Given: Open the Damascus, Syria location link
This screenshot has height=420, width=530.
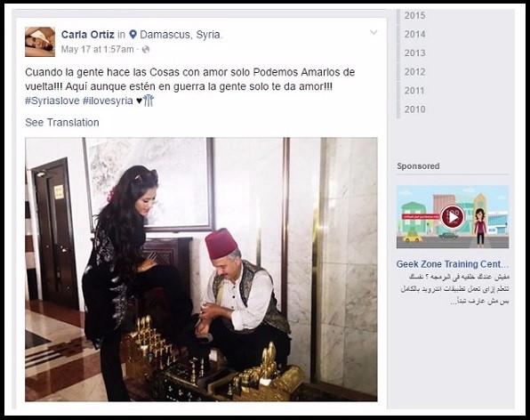Looking at the screenshot, I should coord(181,35).
